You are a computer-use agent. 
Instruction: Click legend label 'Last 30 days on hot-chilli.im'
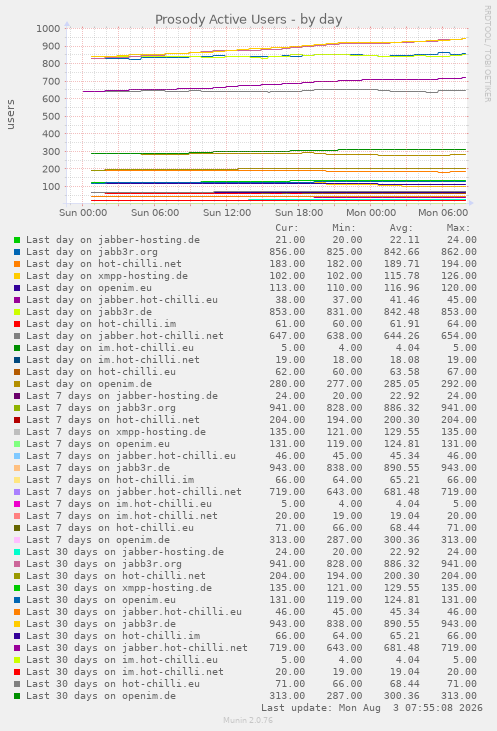[113, 636]
